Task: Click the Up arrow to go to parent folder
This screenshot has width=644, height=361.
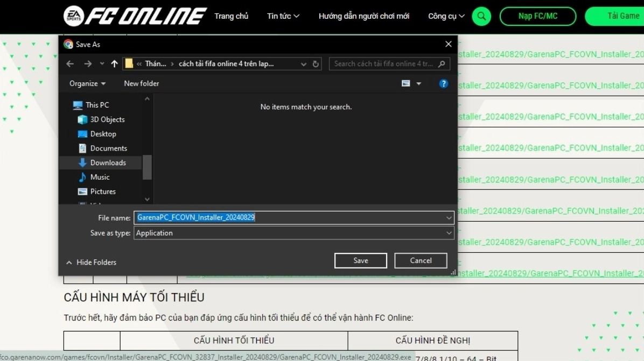Action: [x=115, y=63]
